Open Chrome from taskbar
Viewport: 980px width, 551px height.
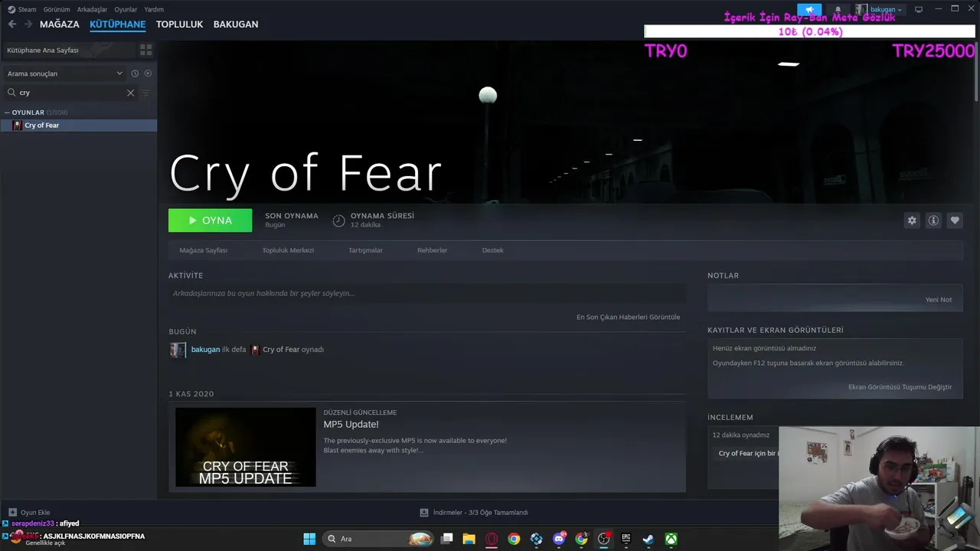[x=514, y=539]
